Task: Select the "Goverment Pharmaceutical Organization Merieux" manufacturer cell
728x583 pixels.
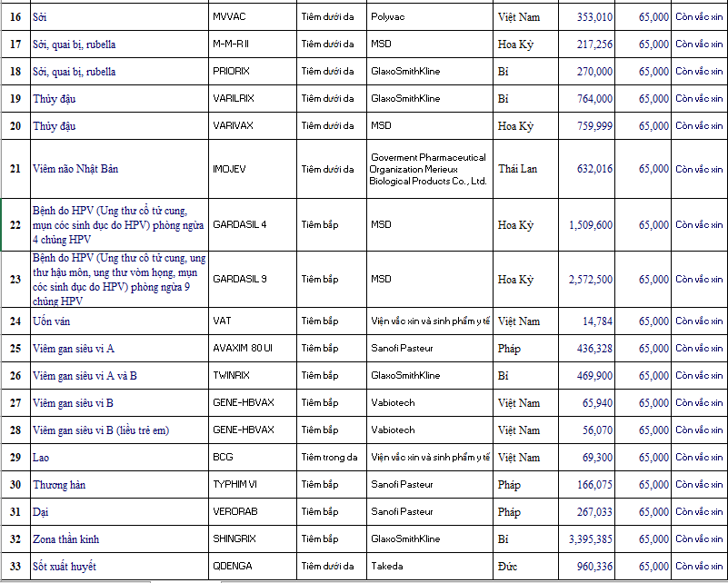Action: pos(430,169)
